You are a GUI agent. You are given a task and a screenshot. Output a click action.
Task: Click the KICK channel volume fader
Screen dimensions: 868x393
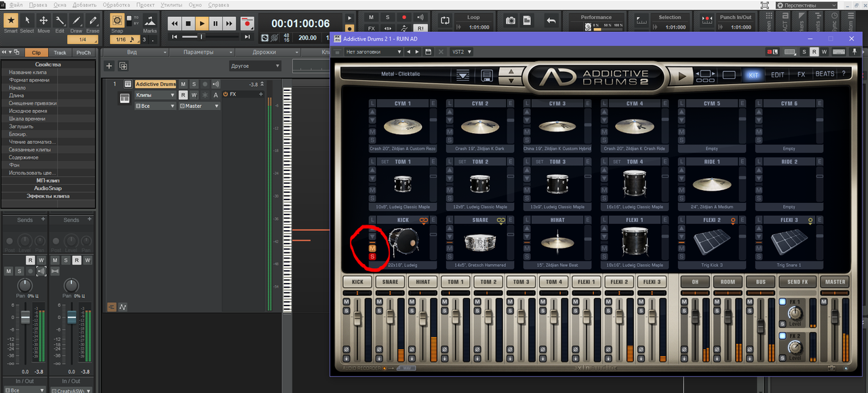[x=357, y=319]
